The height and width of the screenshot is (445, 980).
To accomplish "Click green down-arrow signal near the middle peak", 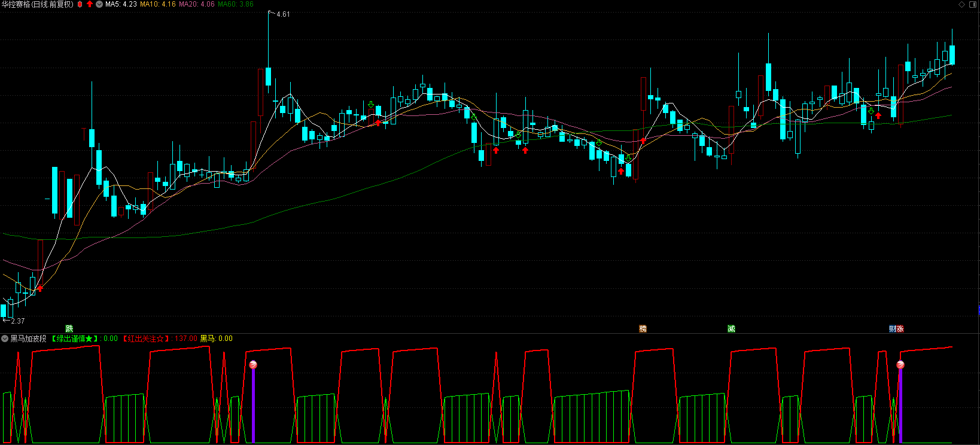I will click(x=371, y=105).
